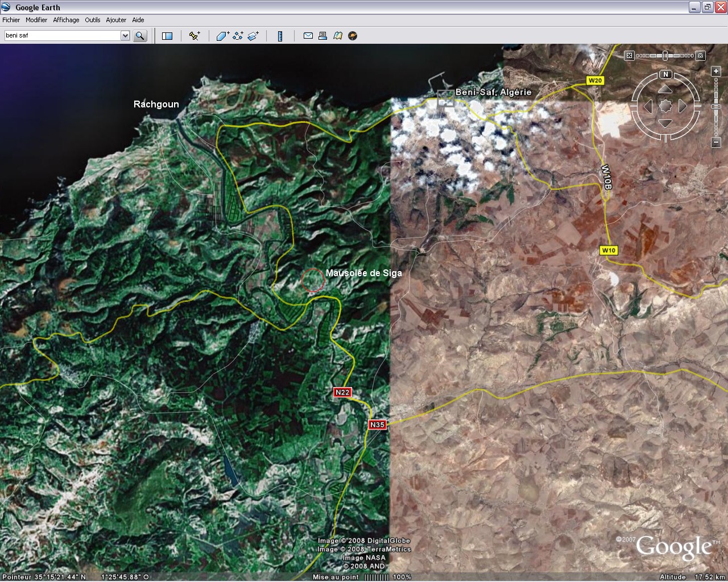
Task: Switch to Sky mode planet icon
Action: pos(353,36)
